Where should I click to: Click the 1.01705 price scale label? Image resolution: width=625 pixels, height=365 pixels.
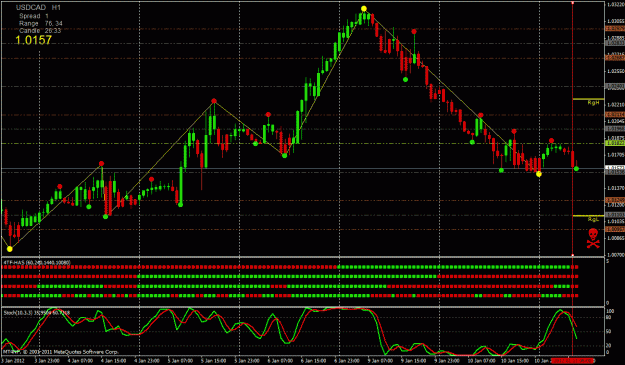(615, 155)
